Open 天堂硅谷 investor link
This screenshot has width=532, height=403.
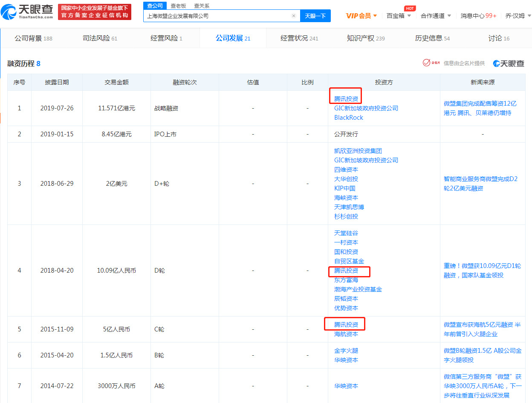(x=346, y=233)
